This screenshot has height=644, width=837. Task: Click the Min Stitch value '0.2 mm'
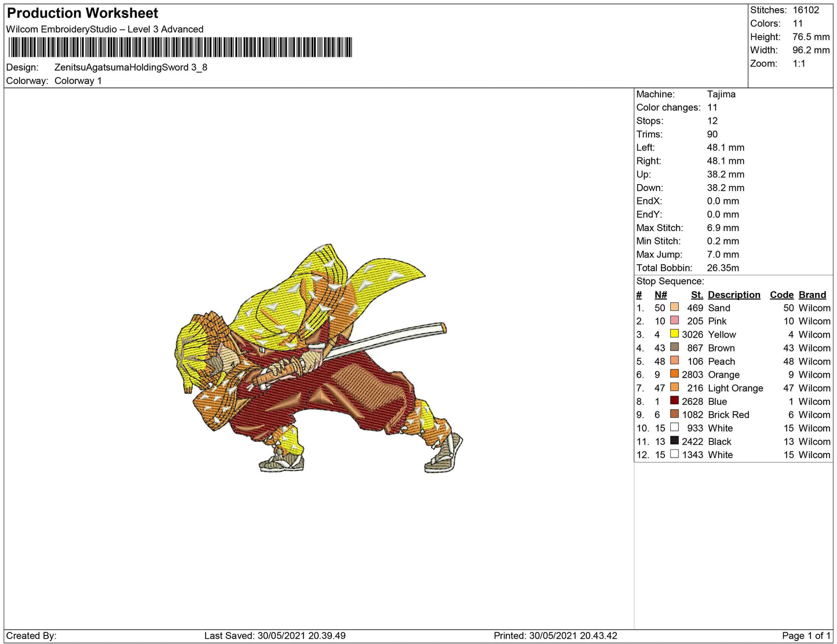click(x=723, y=241)
